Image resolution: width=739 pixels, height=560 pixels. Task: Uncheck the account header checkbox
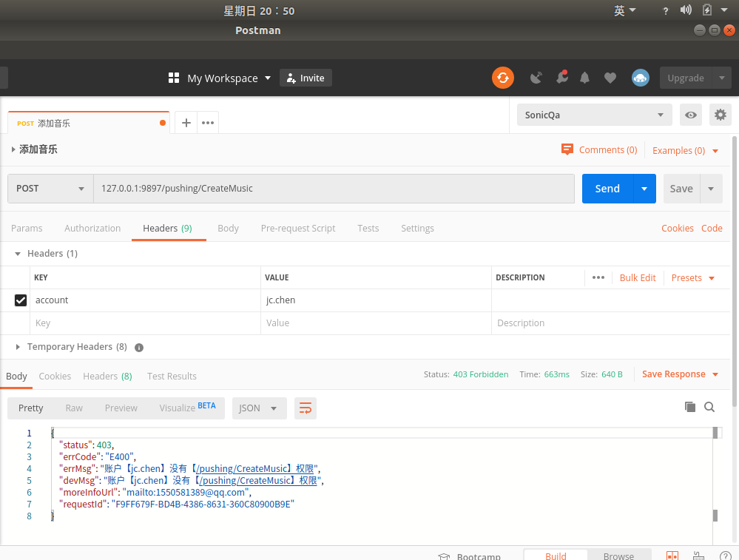click(21, 300)
